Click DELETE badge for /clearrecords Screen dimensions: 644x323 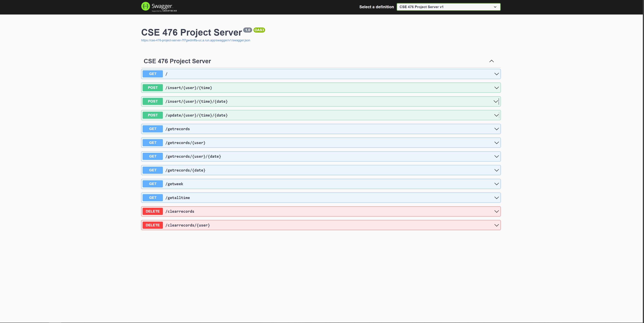[x=153, y=211]
